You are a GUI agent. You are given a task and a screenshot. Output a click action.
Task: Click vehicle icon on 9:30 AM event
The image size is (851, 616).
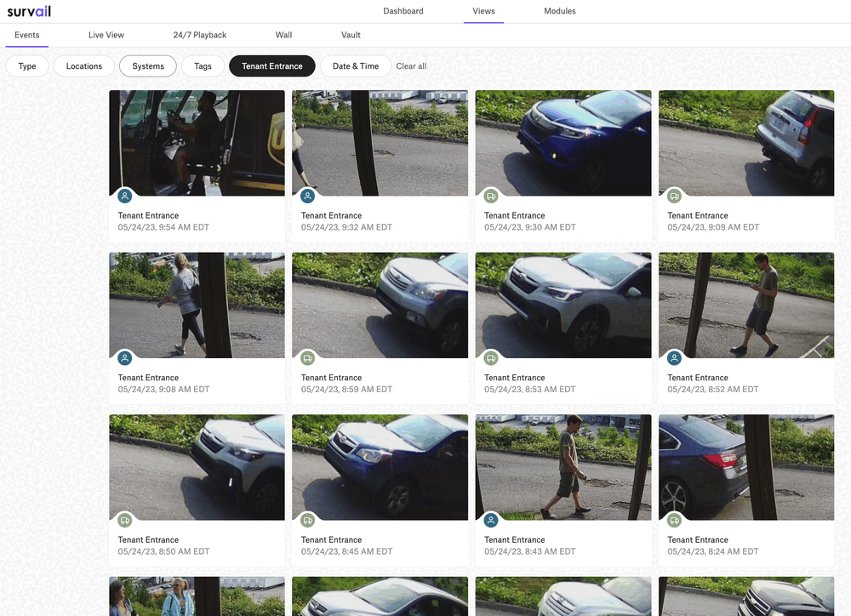[491, 196]
